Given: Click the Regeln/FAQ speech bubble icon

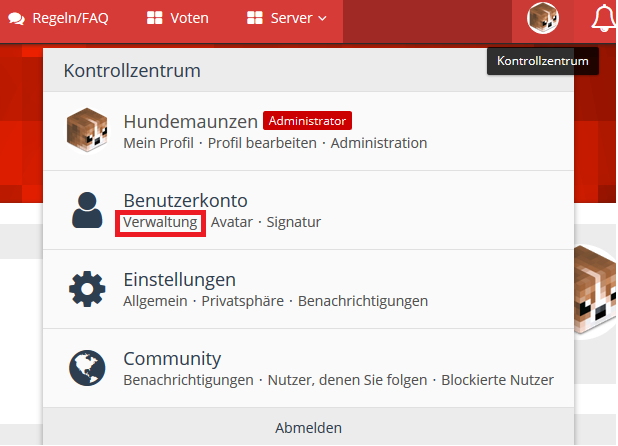Looking at the screenshot, I should click(17, 18).
